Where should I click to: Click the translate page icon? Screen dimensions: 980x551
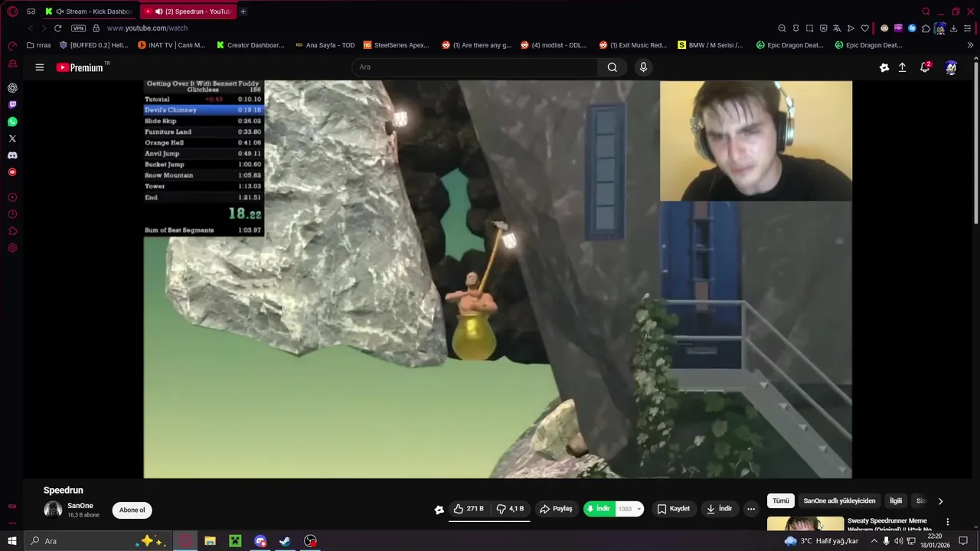pos(837,28)
